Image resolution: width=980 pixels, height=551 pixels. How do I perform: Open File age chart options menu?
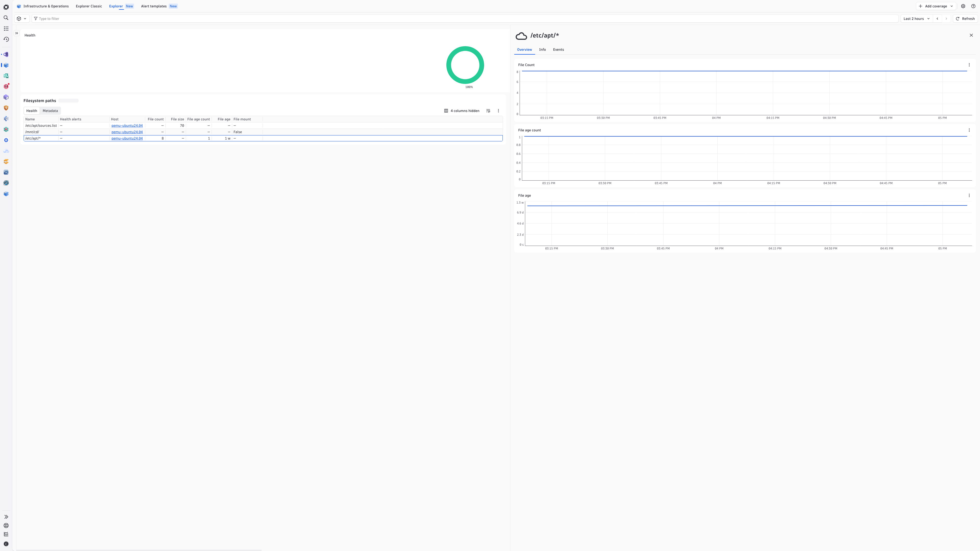pos(969,195)
